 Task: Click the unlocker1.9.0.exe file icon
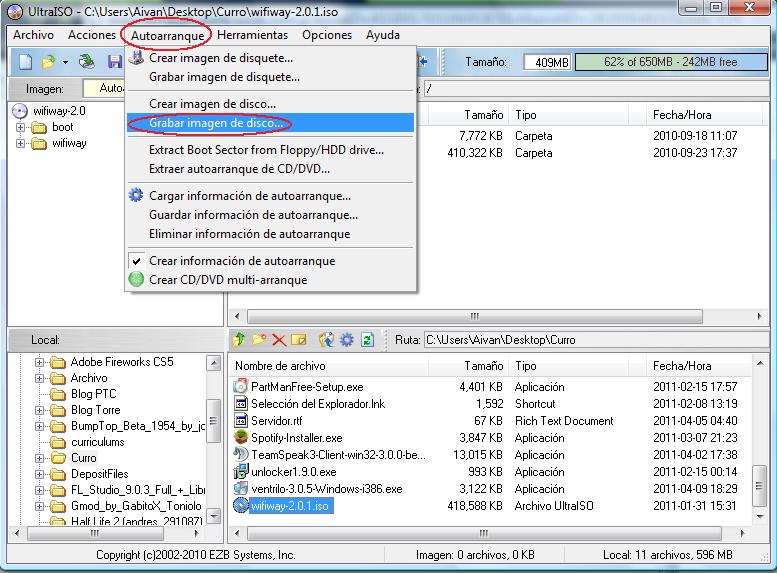(241, 471)
